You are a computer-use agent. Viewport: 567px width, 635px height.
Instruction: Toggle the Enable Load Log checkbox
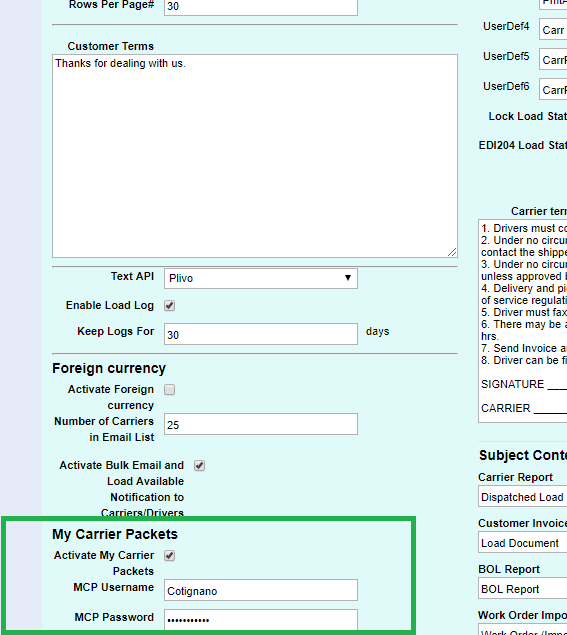tap(169, 306)
